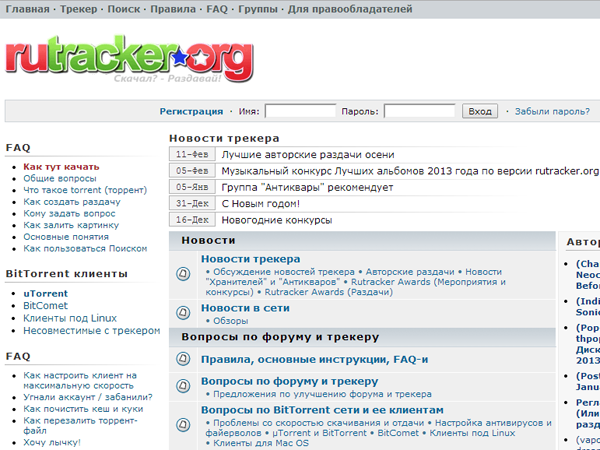Click the Регистрация link
The image size is (600, 450).
pos(191,112)
